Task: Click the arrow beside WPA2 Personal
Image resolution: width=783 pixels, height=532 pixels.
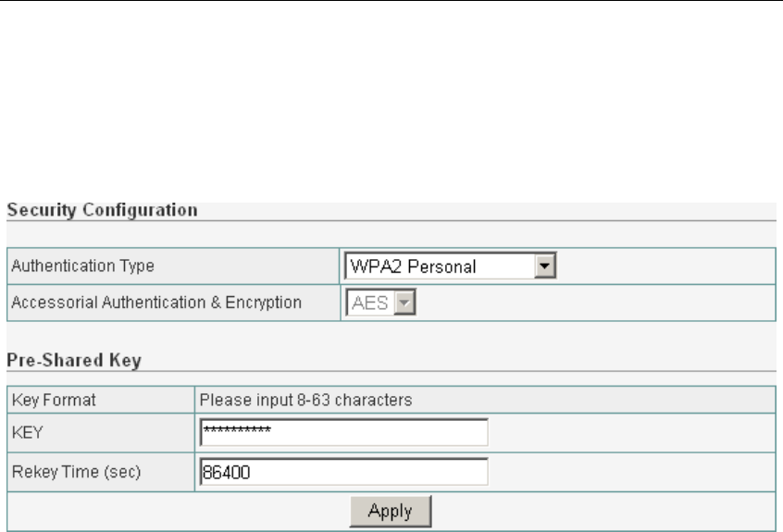Action: click(545, 267)
